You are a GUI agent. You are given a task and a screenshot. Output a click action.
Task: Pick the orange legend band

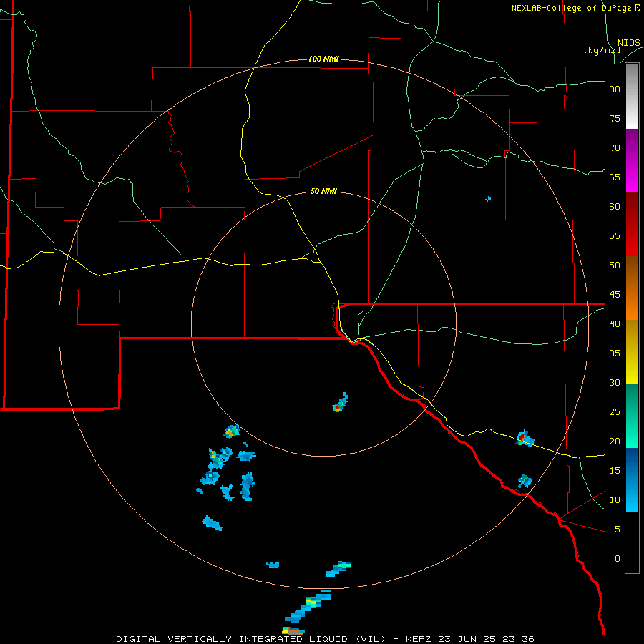(632, 304)
